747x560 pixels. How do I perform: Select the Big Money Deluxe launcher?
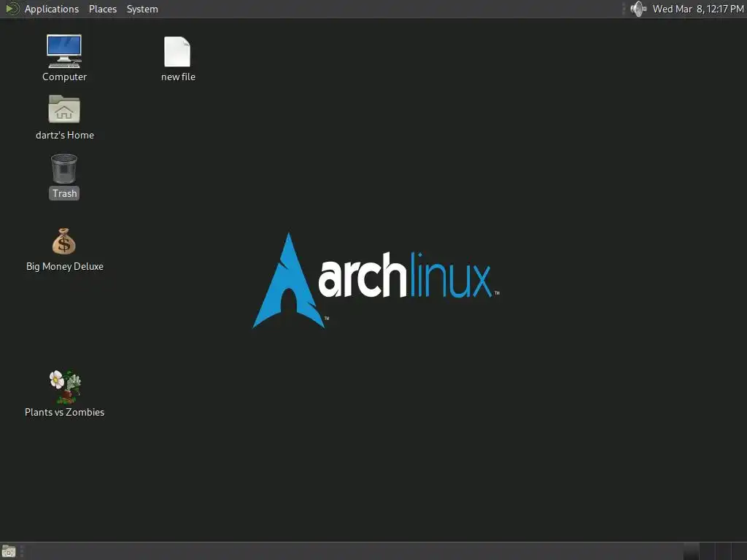64,241
